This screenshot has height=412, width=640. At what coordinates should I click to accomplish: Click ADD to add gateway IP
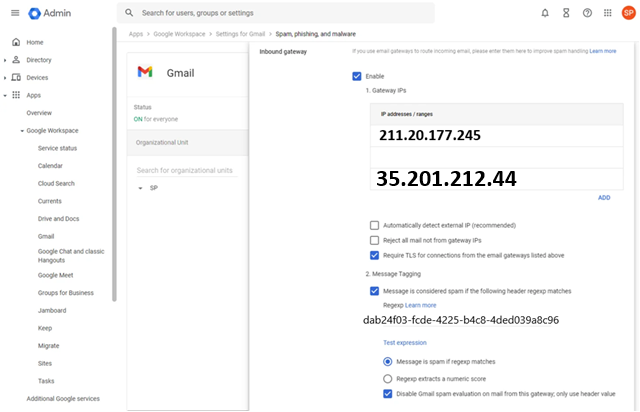[x=604, y=198]
